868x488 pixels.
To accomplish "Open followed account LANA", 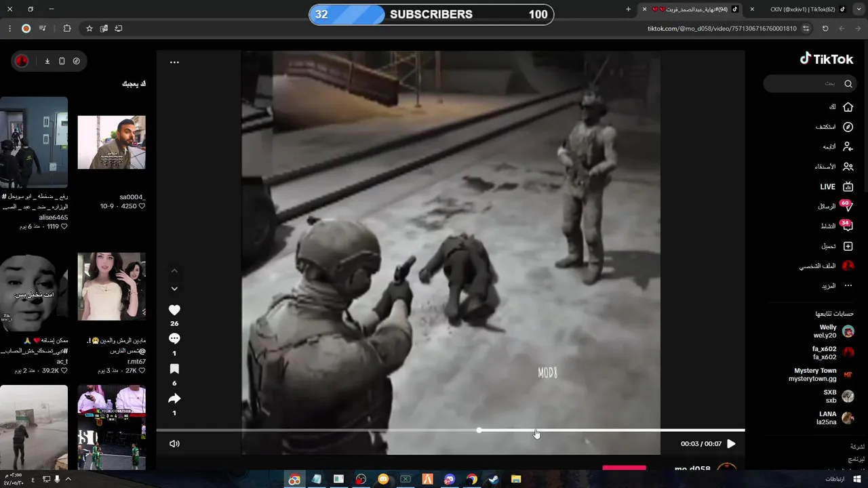I will (835, 418).
